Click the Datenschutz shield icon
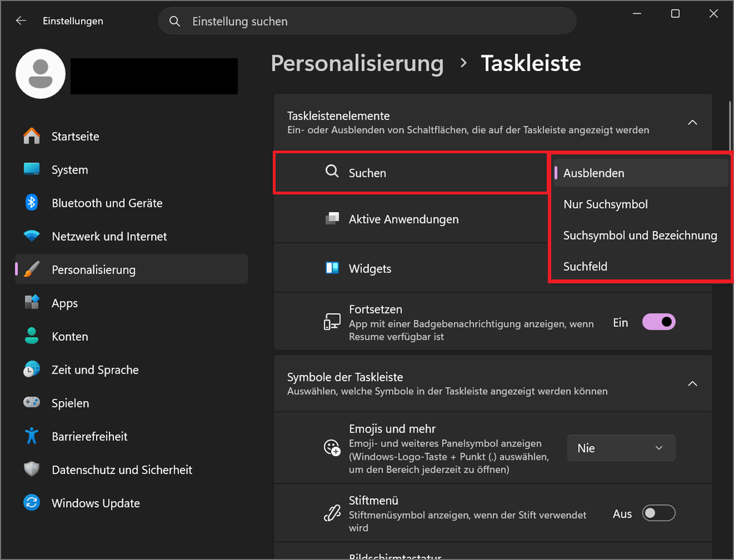Viewport: 734px width, 560px height. click(x=32, y=469)
